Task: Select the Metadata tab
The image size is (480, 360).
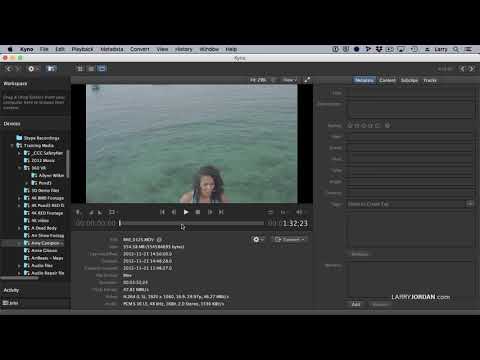Action: click(x=364, y=80)
